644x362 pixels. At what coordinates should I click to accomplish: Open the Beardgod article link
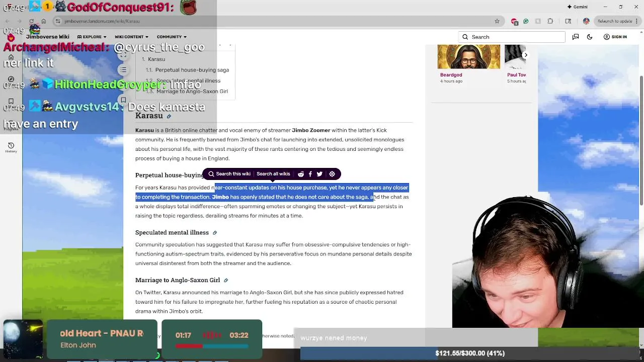451,75
